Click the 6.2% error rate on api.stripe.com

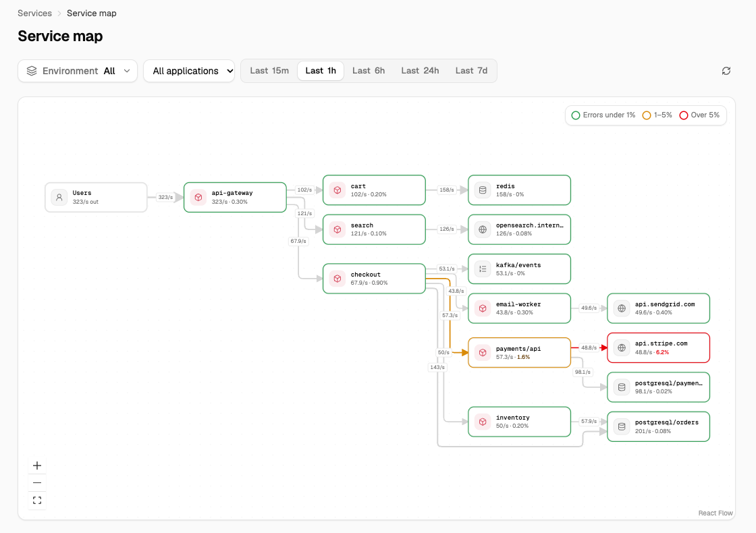click(x=662, y=352)
